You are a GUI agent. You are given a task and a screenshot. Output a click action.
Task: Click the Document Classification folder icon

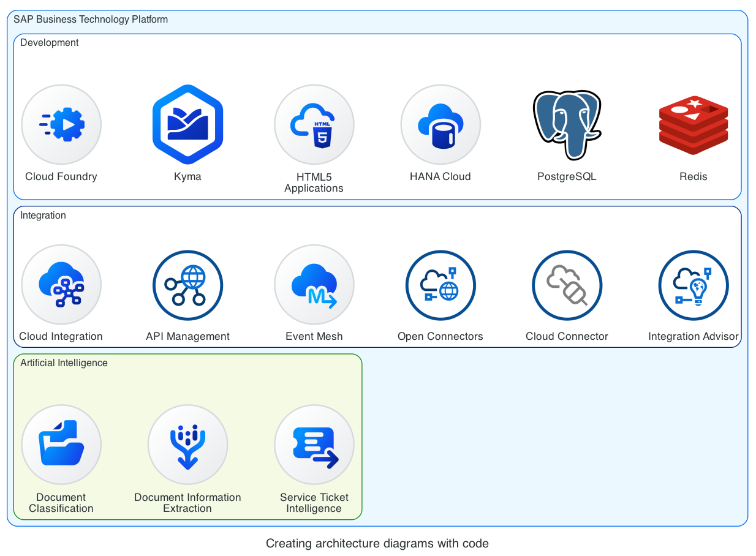click(61, 444)
